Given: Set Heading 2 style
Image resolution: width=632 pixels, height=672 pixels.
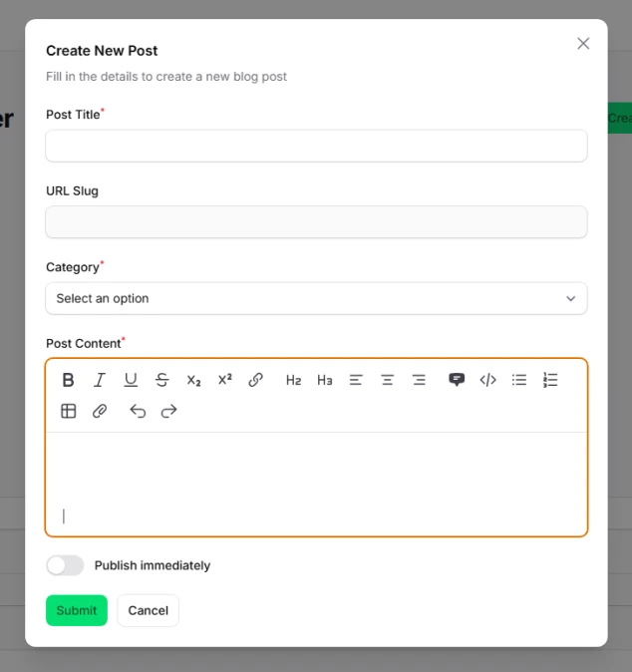Looking at the screenshot, I should (293, 380).
